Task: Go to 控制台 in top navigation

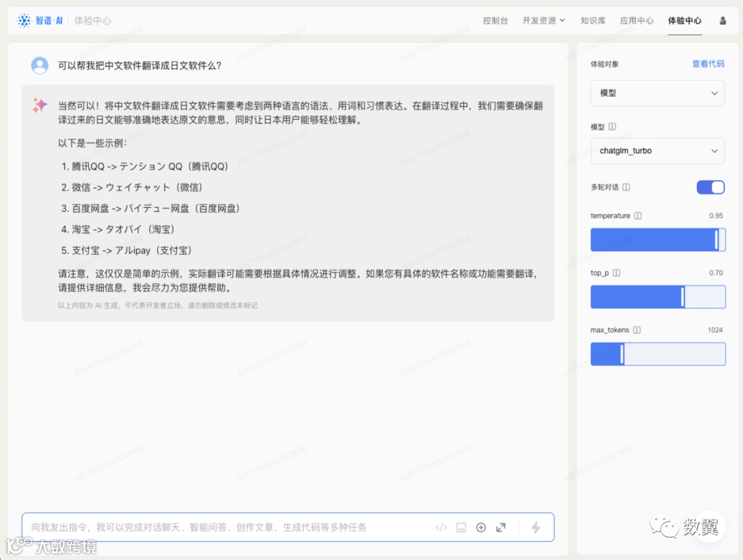Action: 495,21
